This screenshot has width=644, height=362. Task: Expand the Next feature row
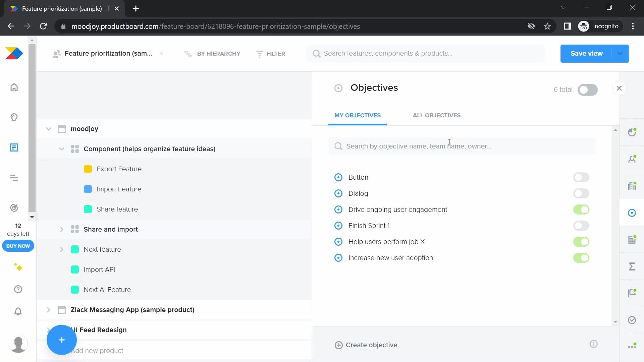click(62, 249)
